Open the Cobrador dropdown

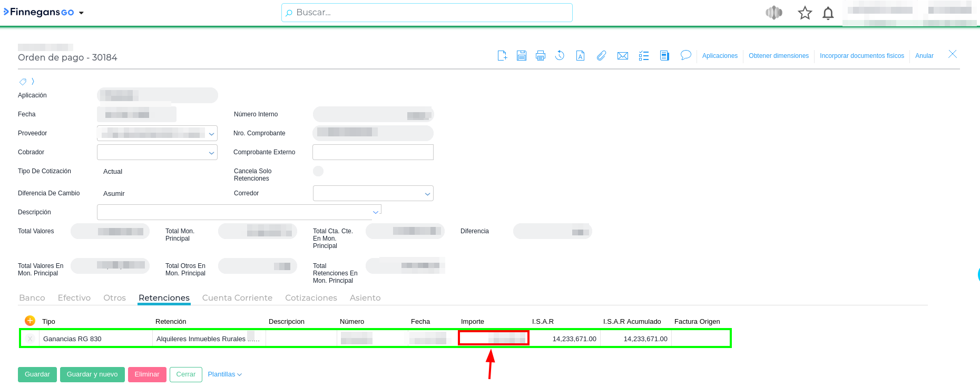pos(211,153)
